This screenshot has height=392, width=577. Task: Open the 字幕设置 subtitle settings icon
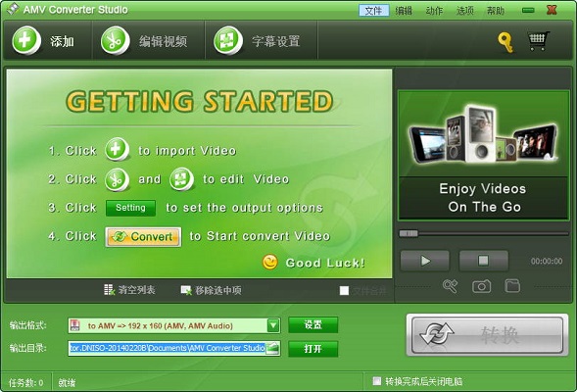[228, 40]
